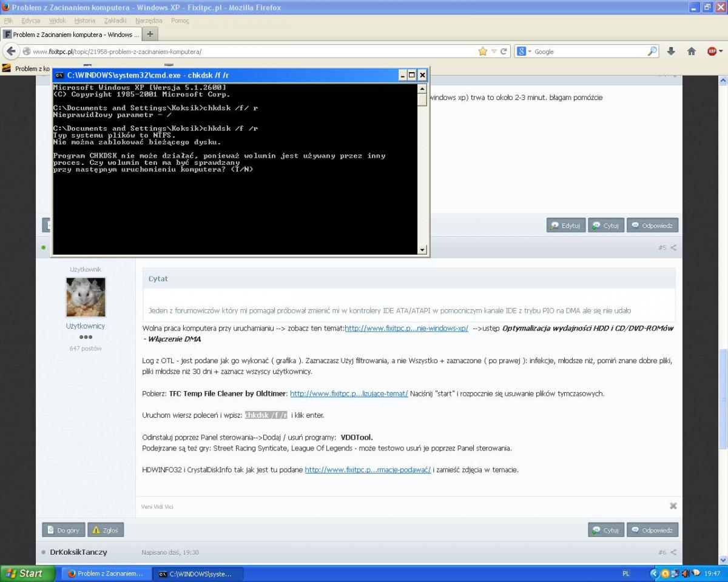Open the Zakładki menu
This screenshot has width=728, height=582.
115,21
